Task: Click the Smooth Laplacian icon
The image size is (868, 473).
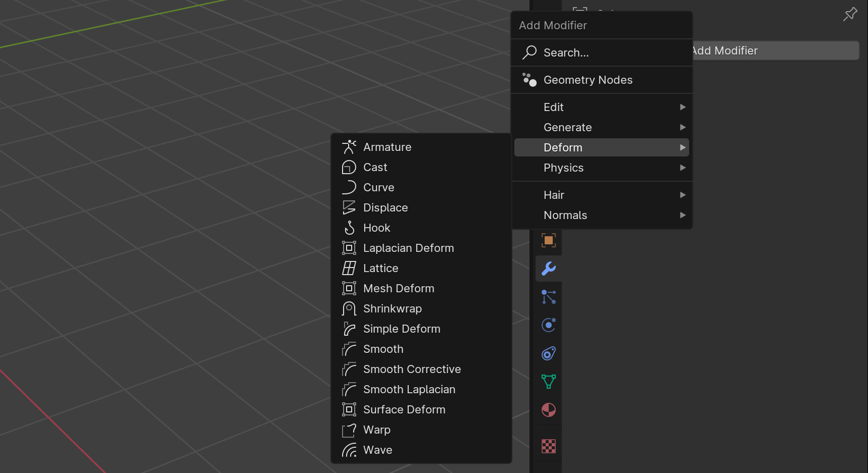Action: point(349,389)
